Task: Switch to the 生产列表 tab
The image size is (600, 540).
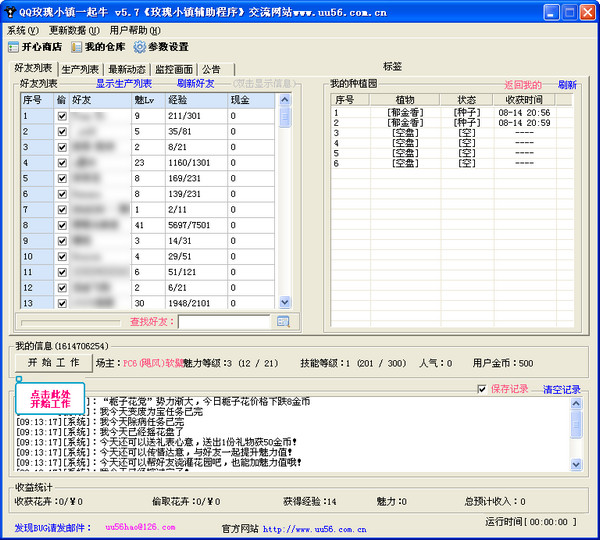Action: tap(79, 69)
